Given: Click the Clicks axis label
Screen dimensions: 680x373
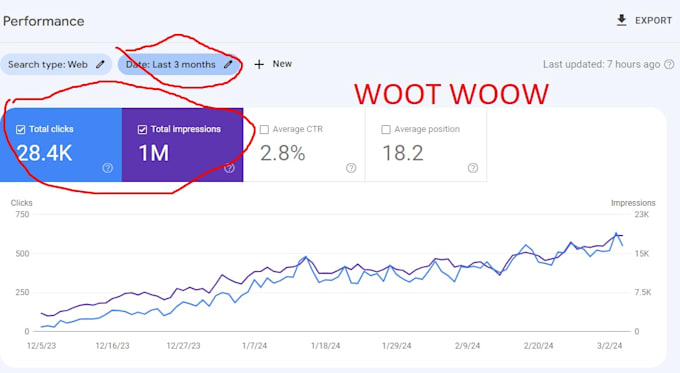Looking at the screenshot, I should tap(21, 203).
